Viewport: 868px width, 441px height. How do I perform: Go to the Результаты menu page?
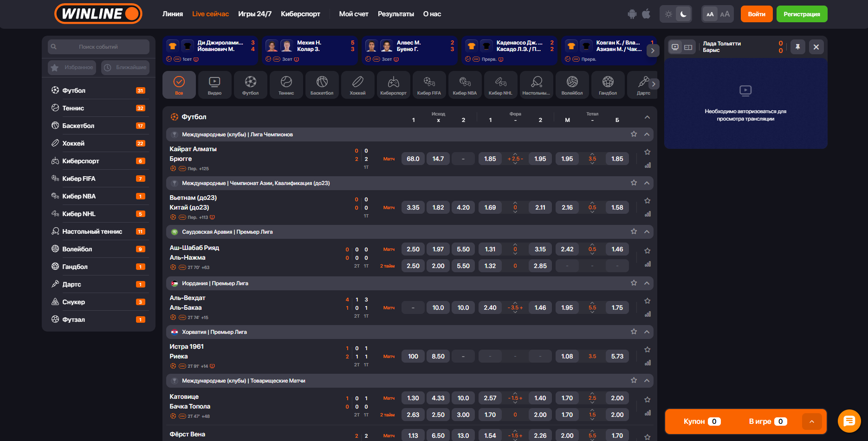395,14
